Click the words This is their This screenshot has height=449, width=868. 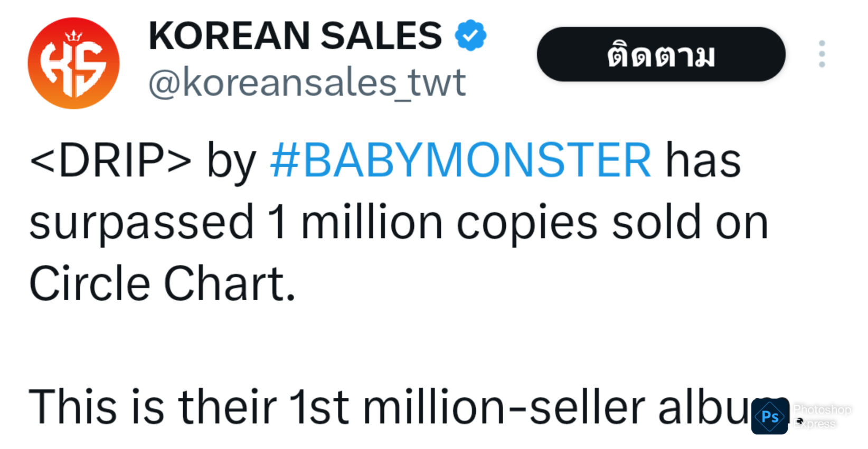153,407
